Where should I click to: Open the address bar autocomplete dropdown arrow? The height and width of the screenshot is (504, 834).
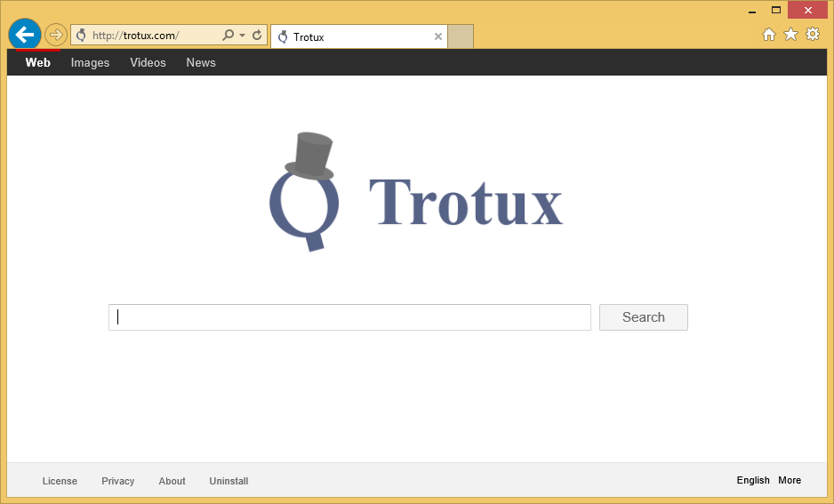pos(242,35)
